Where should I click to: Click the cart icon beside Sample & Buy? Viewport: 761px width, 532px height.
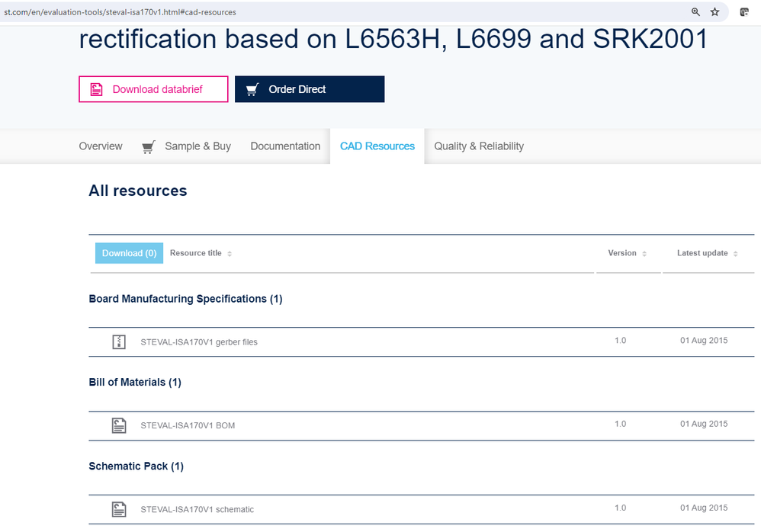pos(149,146)
